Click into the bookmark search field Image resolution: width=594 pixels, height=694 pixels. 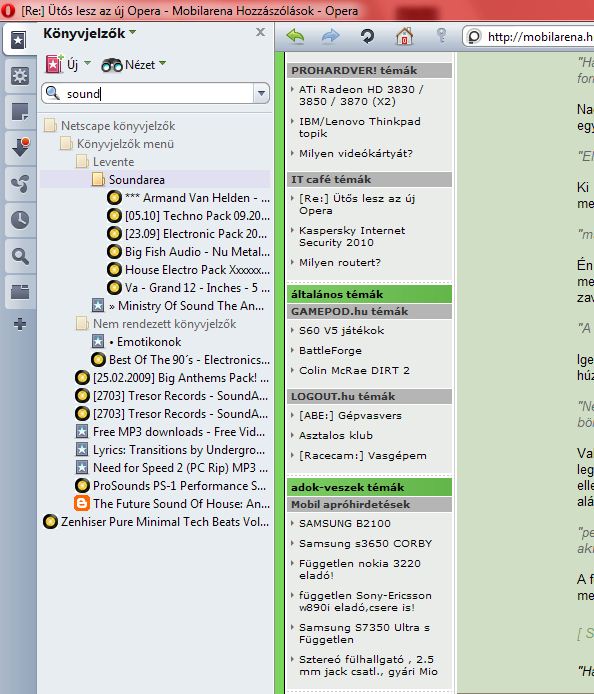(148, 93)
